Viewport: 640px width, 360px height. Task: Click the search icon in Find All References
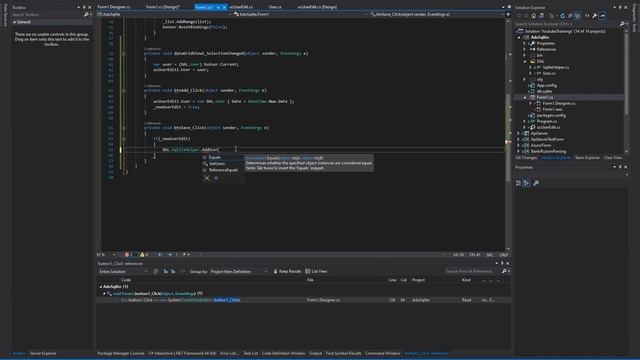point(504,271)
